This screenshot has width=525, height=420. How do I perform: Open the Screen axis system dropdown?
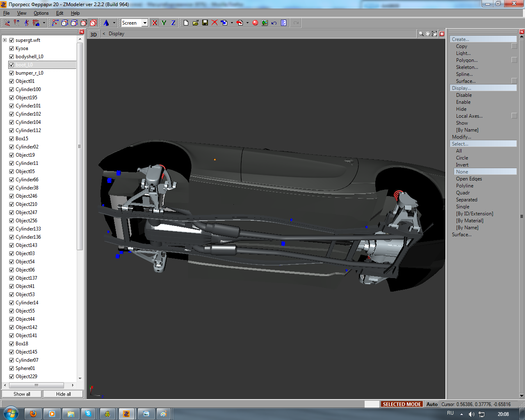(145, 23)
